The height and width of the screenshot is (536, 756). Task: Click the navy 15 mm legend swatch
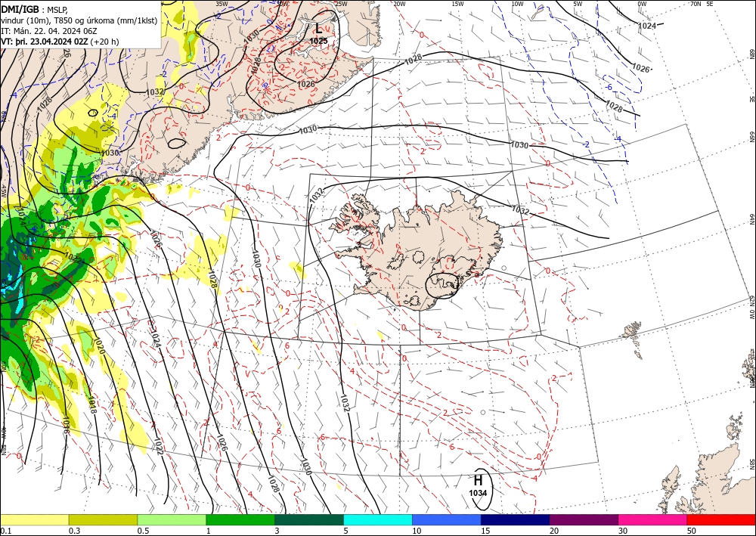pyautogui.click(x=516, y=519)
